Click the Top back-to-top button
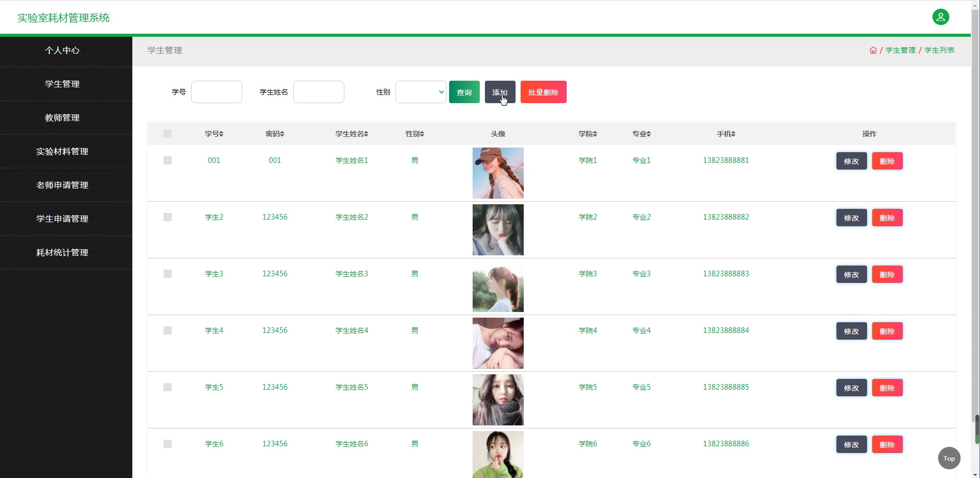The image size is (980, 478). tap(949, 458)
